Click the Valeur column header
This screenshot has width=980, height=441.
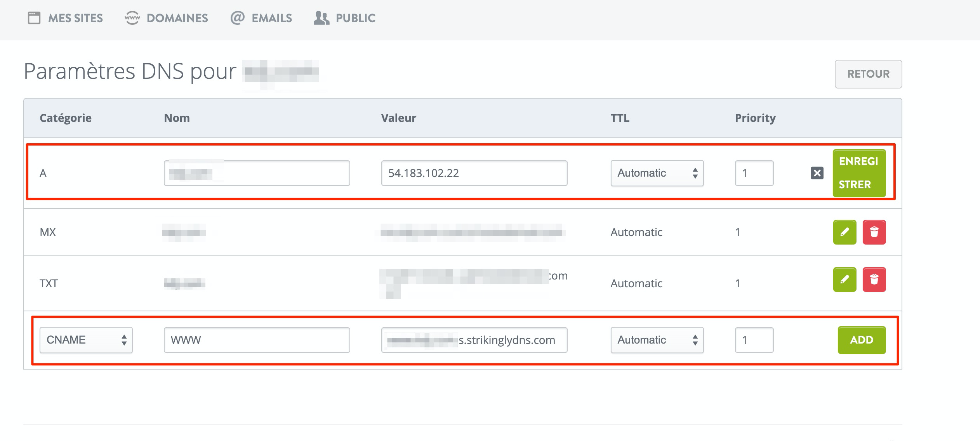(399, 118)
